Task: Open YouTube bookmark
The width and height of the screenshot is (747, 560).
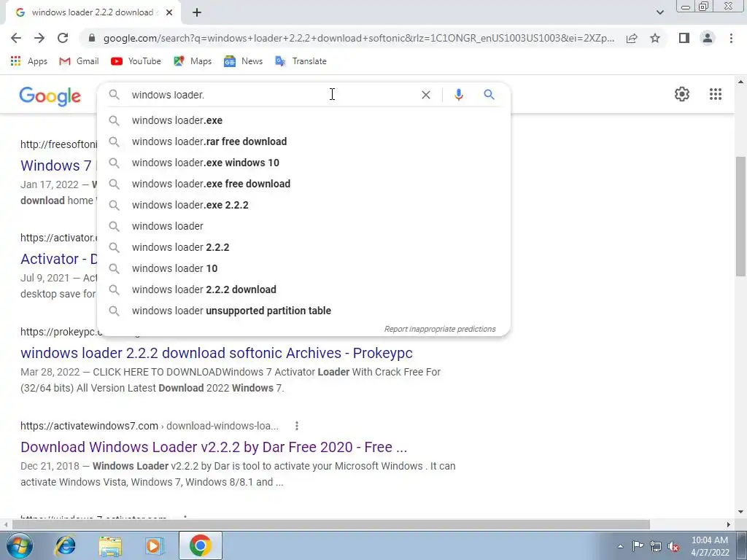Action: pos(136,61)
